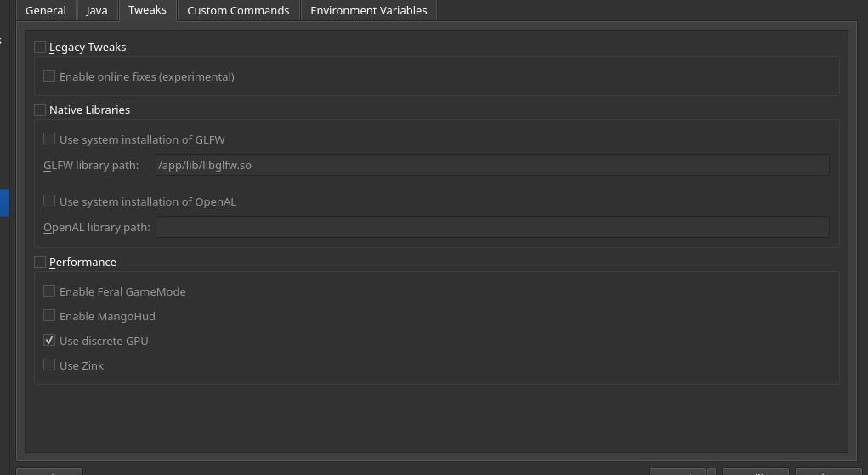Tick the Enable MangoHud checkbox
868x475 pixels.
(49, 315)
